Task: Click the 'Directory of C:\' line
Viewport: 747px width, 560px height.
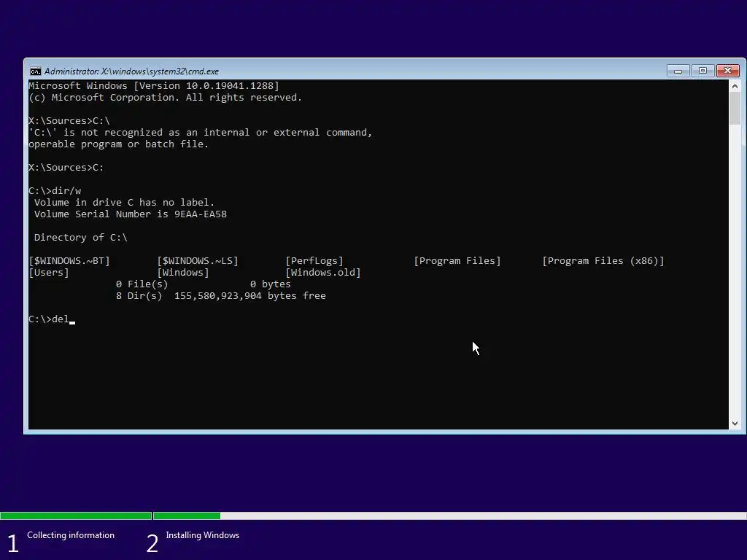Action: (80, 237)
